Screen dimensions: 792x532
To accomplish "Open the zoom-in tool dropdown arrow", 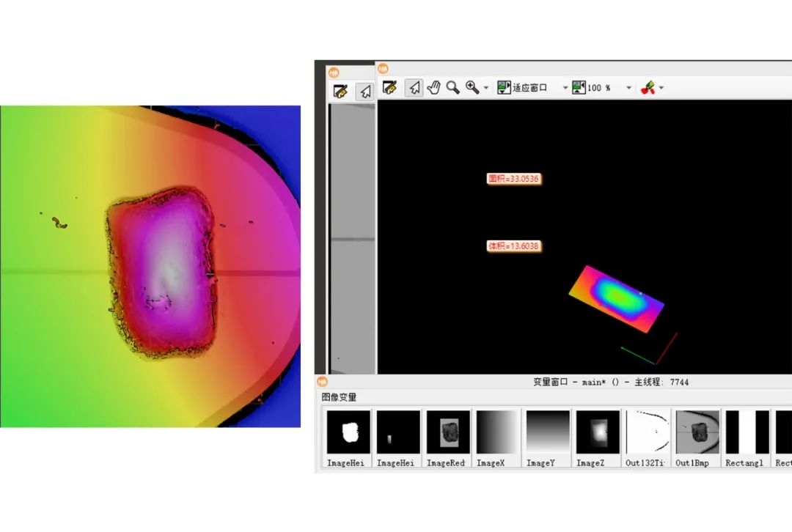I will point(486,88).
